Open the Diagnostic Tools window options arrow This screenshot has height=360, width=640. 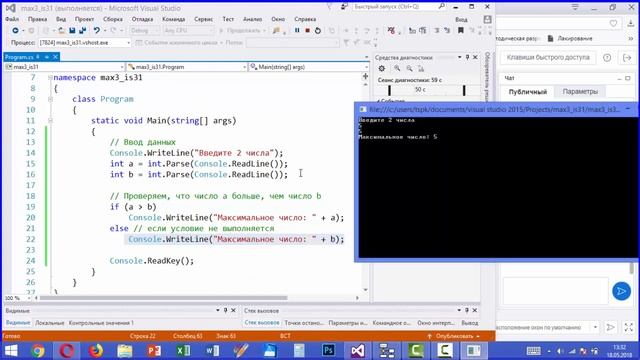click(x=460, y=58)
